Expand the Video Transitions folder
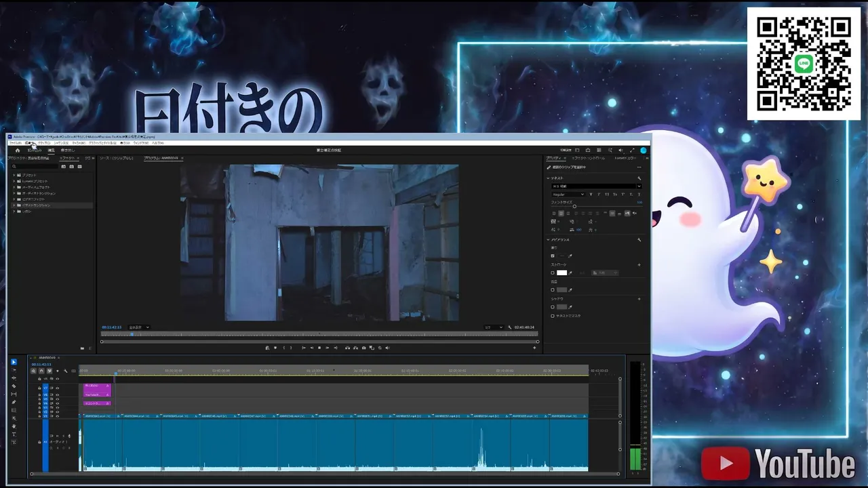This screenshot has width=868, height=488. [14, 205]
